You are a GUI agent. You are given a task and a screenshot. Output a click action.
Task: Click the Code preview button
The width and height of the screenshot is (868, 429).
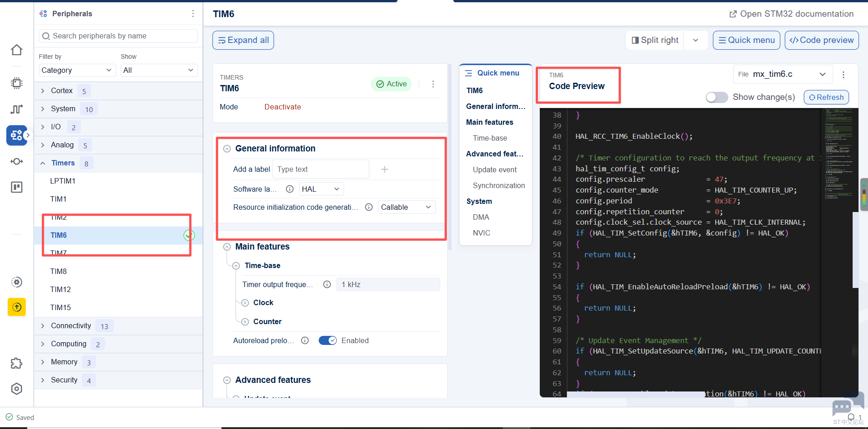[x=822, y=40]
